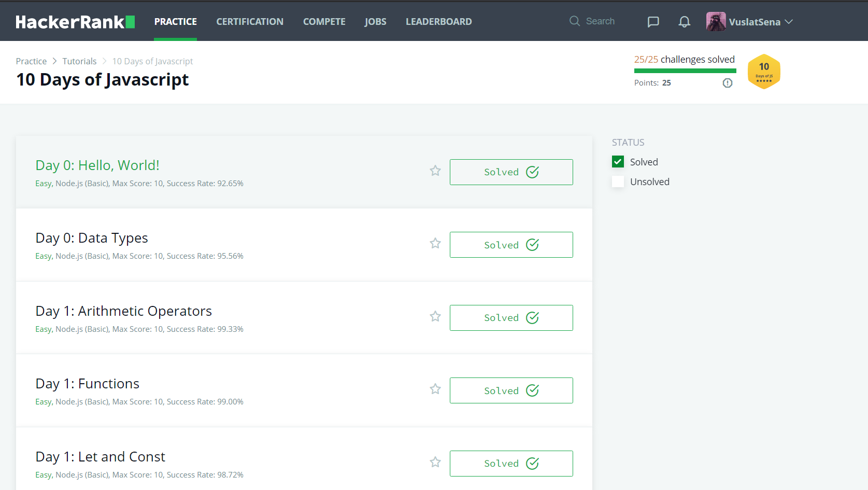Viewport: 868px width, 490px height.
Task: Click the info icon next to Points
Action: click(728, 82)
